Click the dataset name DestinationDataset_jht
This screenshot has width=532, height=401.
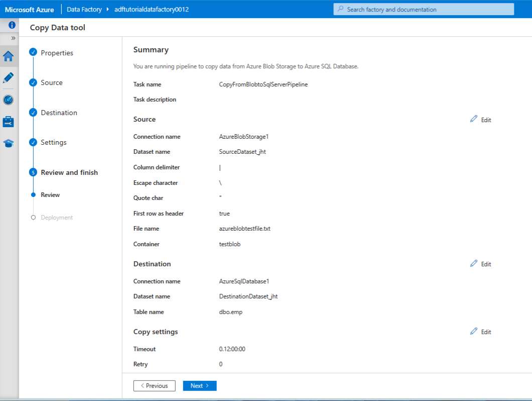point(248,296)
